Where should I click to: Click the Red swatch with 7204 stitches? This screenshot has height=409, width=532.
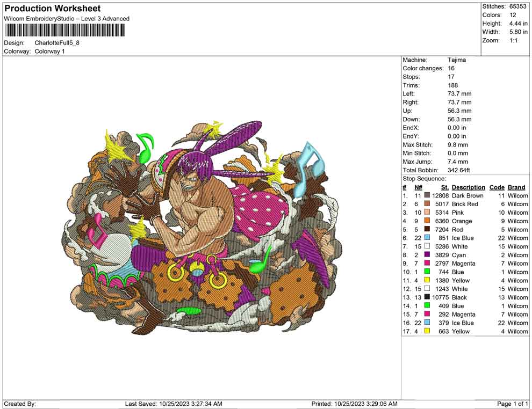coord(427,229)
